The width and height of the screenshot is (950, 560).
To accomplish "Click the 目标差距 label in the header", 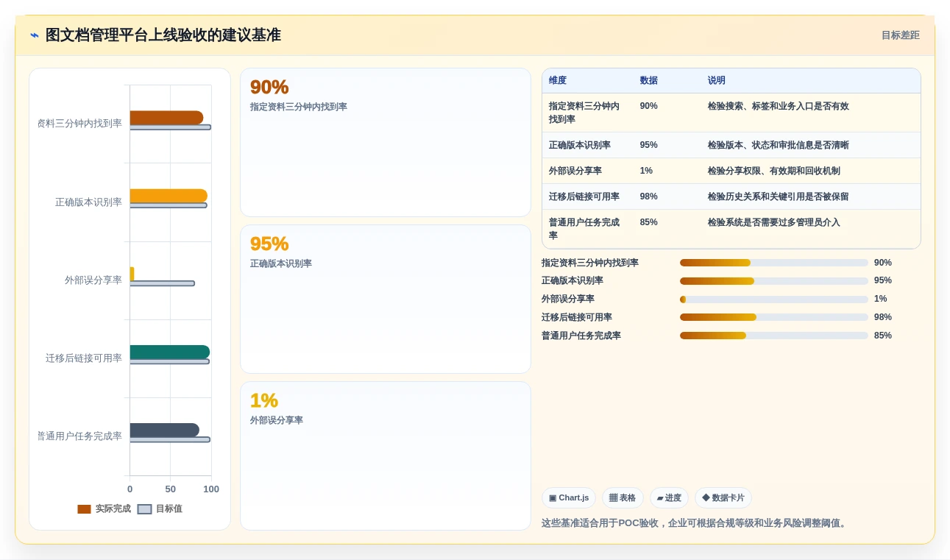I will point(900,35).
